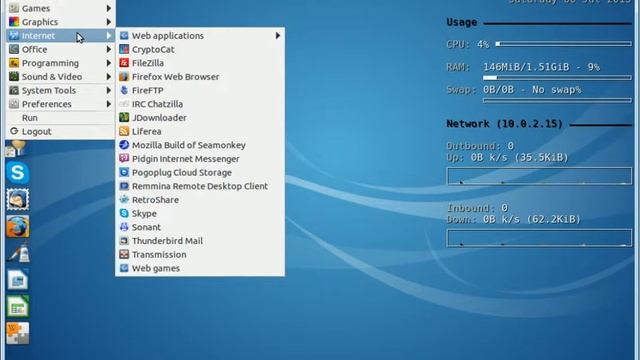The image size is (640, 360).
Task: Select the Office menu category
Action: click(60, 49)
